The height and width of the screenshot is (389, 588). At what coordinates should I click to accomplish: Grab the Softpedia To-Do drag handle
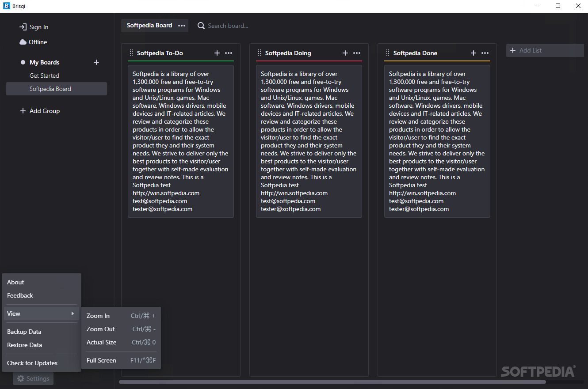coord(131,53)
